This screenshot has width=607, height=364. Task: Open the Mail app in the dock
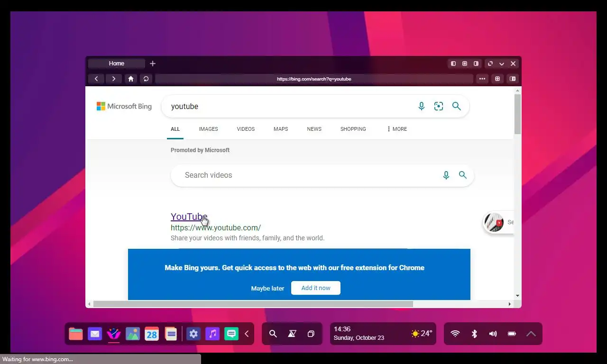point(95,334)
